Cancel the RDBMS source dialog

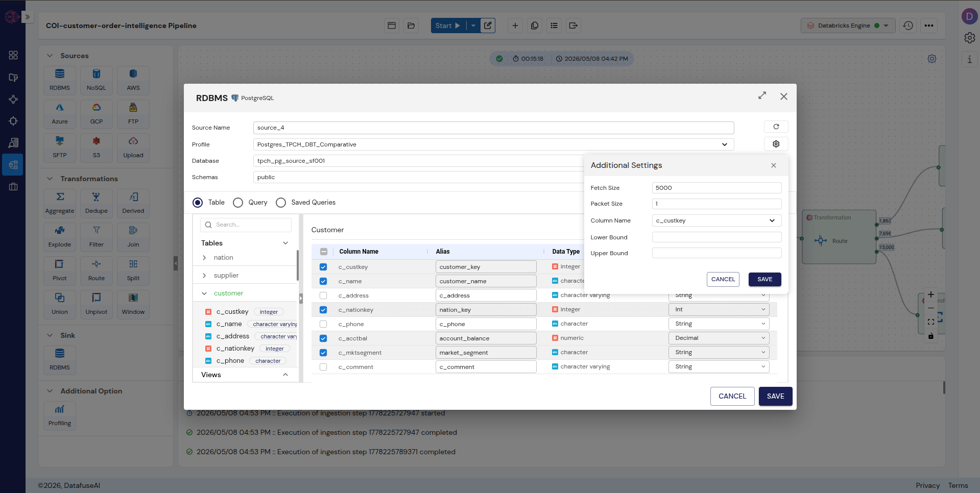732,396
